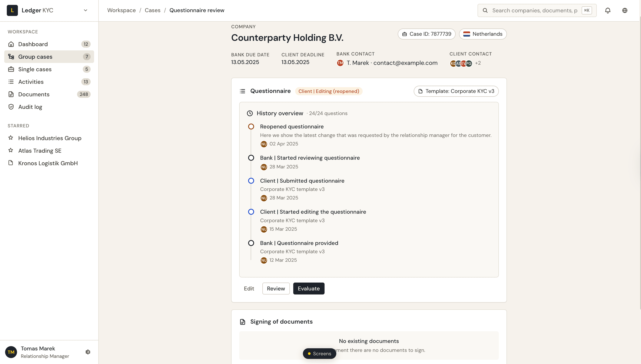Click the globe language icon
The width and height of the screenshot is (641, 364).
coord(625,10)
